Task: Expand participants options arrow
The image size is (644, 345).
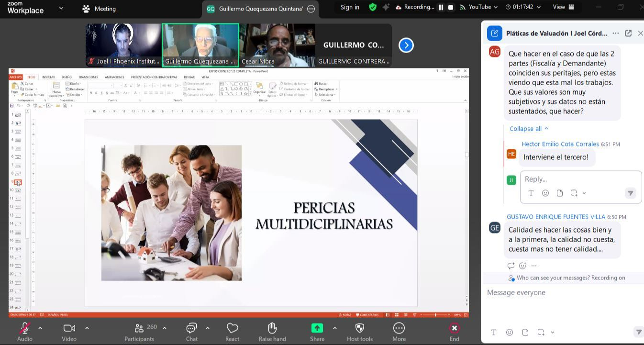Action: click(165, 328)
